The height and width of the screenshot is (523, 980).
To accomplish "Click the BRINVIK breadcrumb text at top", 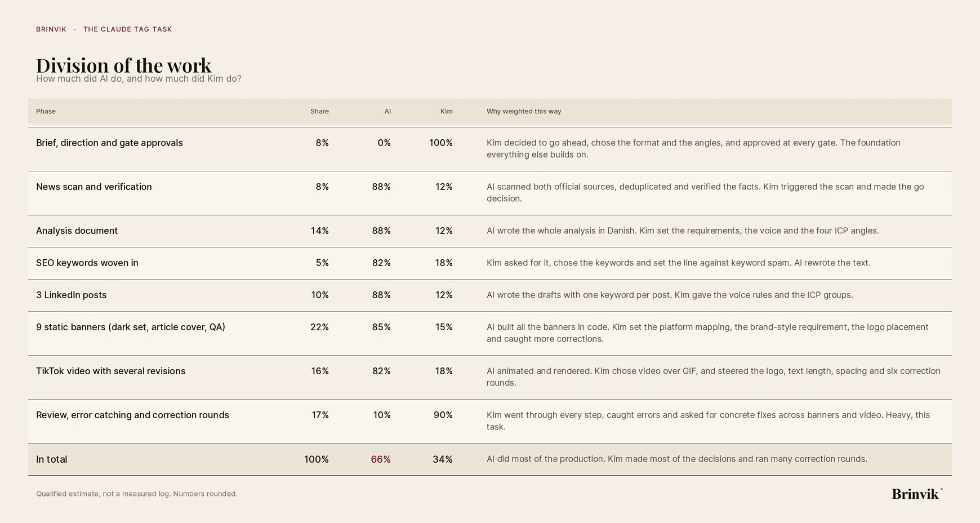I will click(x=51, y=29).
